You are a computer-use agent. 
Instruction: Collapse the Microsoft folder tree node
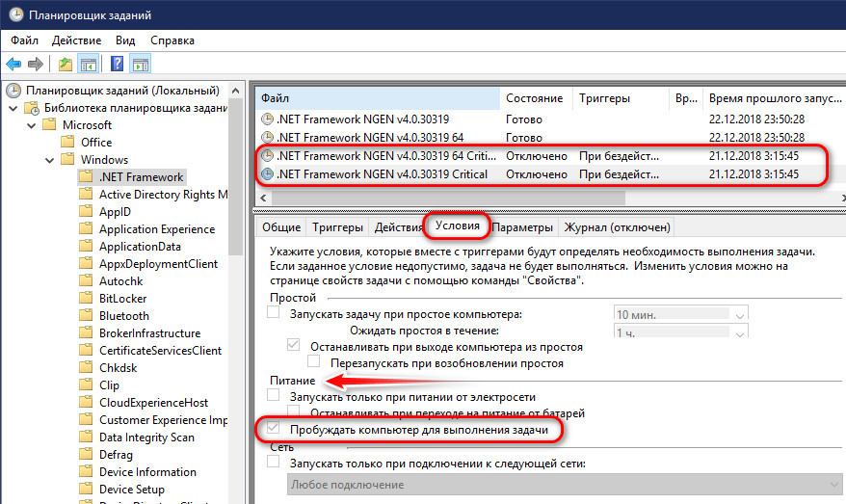30,125
